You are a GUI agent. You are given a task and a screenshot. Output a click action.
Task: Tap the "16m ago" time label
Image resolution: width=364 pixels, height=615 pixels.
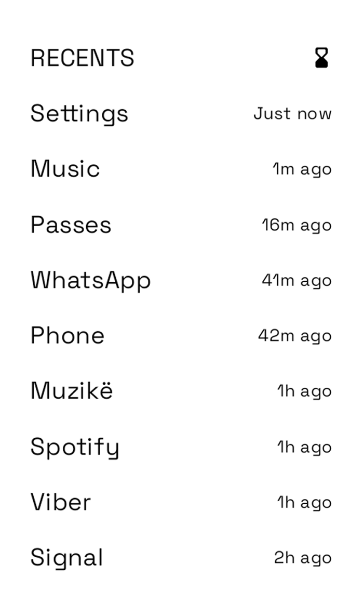pyautogui.click(x=296, y=225)
